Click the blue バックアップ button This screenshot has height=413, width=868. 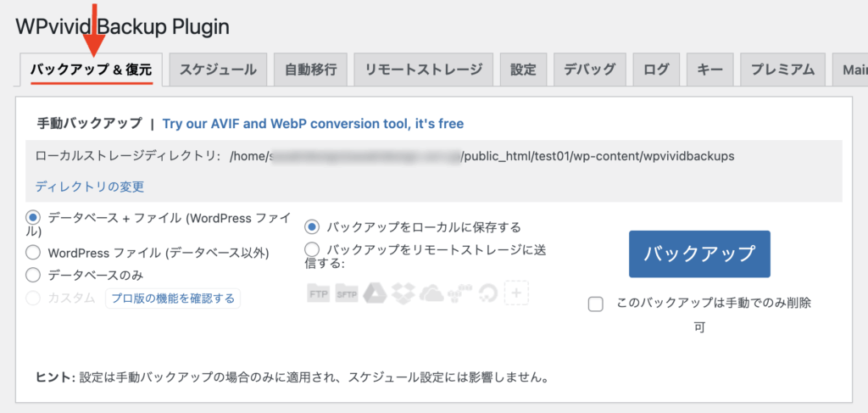click(x=699, y=254)
